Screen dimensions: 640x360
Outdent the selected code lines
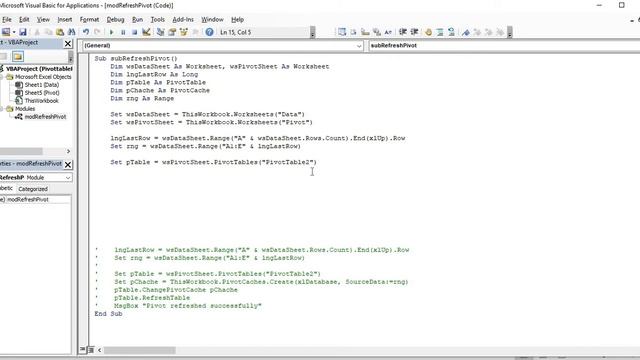click(x=414, y=32)
